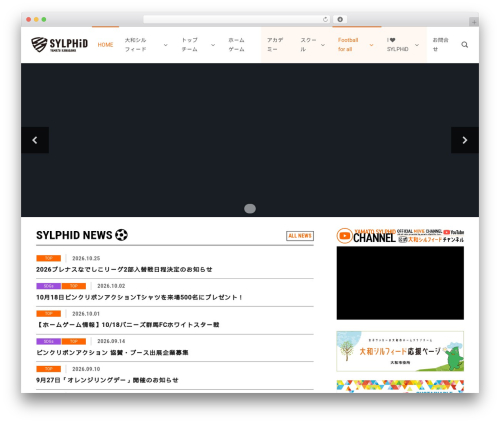Image resolution: width=500 pixels, height=423 pixels.
Task: Open the 9月27日 オレンジリングデー news headline
Action: 107,380
